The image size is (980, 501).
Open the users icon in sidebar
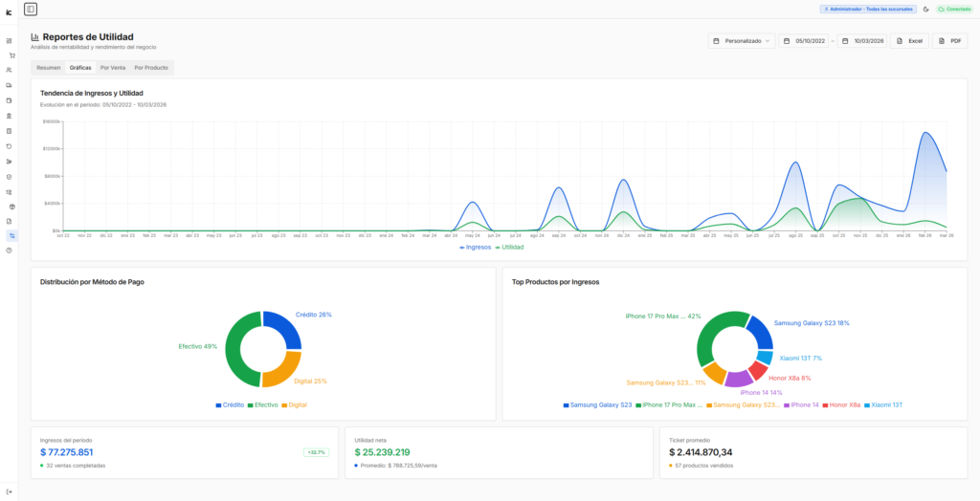click(10, 70)
